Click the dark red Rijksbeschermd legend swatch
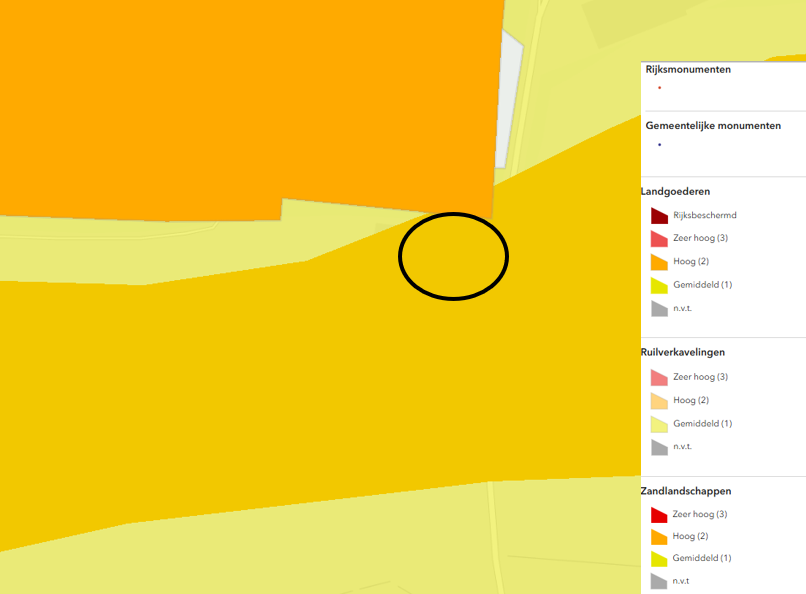 click(659, 216)
